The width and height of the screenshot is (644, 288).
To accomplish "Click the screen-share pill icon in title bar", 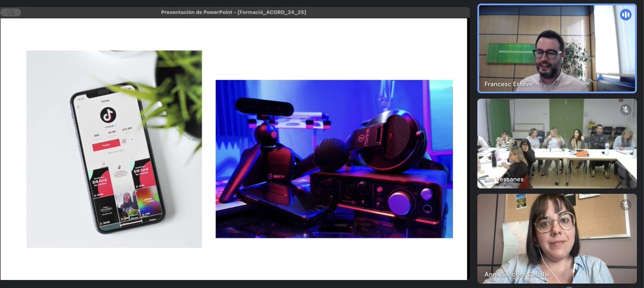I will [11, 12].
